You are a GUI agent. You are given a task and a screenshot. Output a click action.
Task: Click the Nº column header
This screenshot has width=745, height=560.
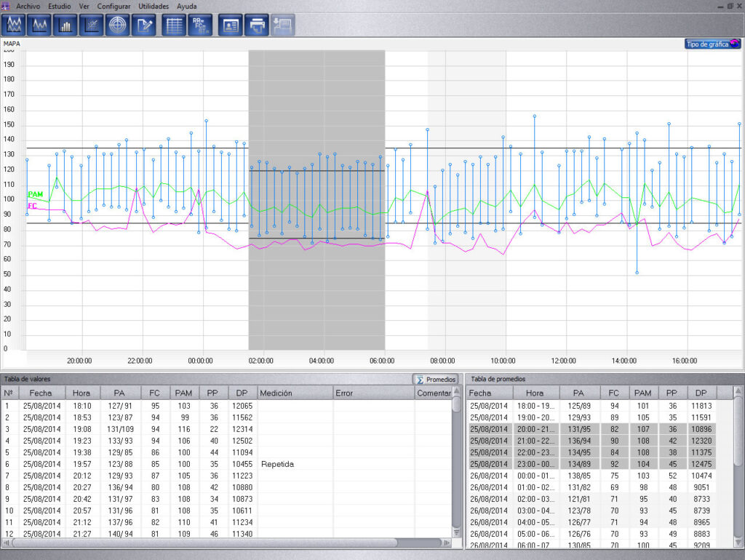[9, 393]
